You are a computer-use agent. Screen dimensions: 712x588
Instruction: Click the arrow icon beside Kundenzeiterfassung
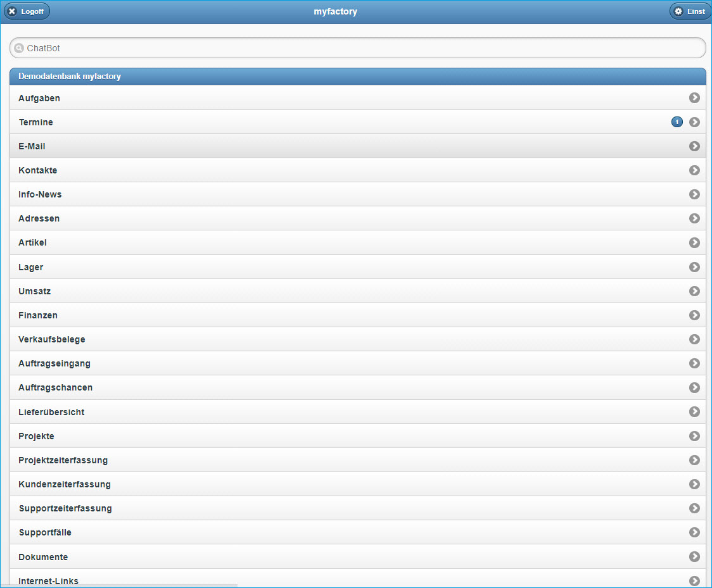(x=694, y=484)
